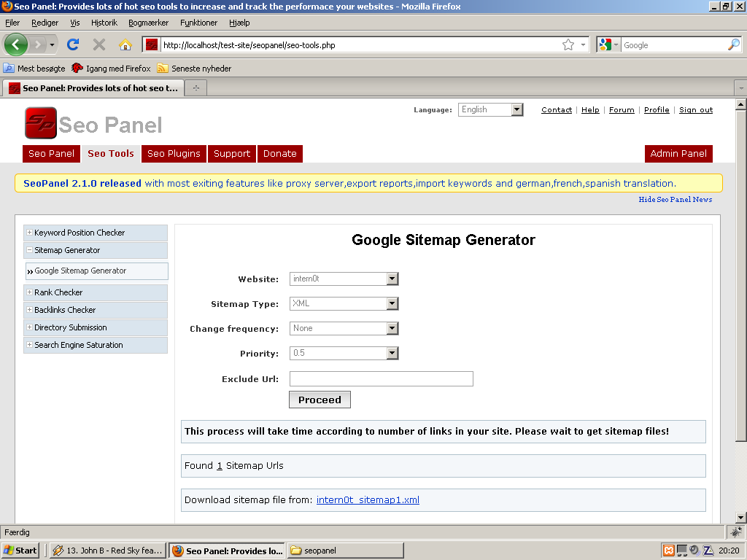
Task: Focus the Google search box
Action: click(x=674, y=45)
